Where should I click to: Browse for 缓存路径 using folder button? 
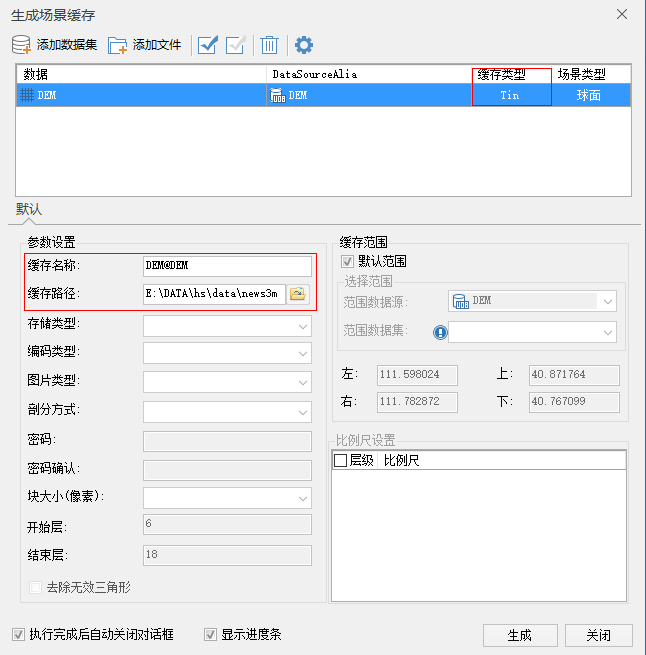click(298, 294)
